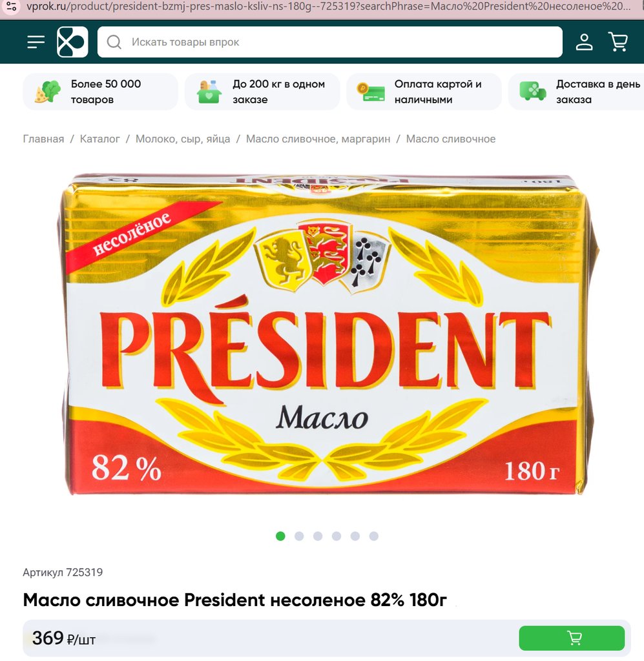Open 'Масло сливочное, маргарин' breadcrumb
644x661 pixels.
pyautogui.click(x=318, y=139)
